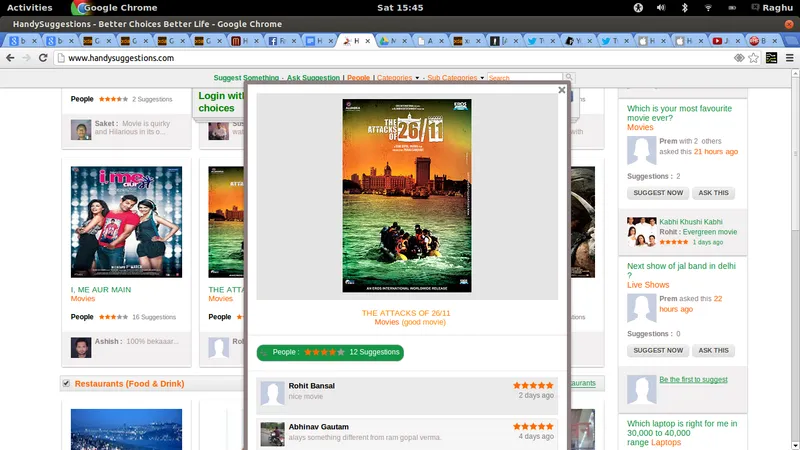Click the Live Shows category link

click(x=648, y=285)
